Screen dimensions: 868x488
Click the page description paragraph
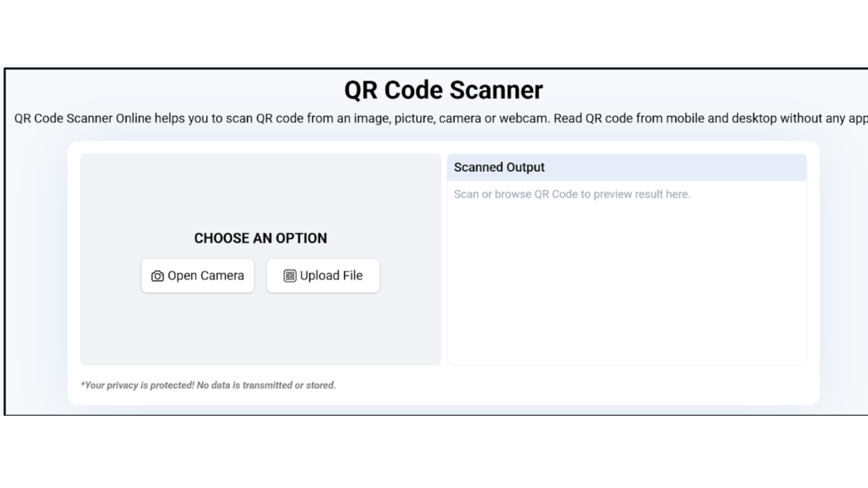[x=434, y=118]
